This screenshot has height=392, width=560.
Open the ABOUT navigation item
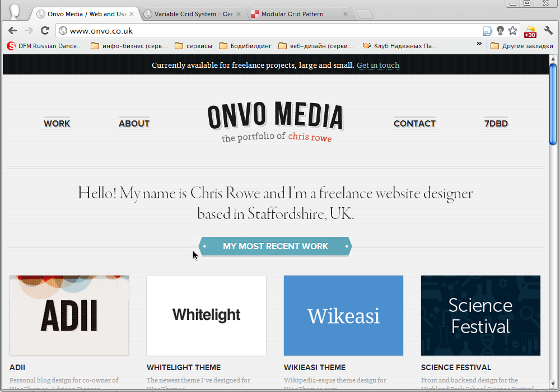134,124
